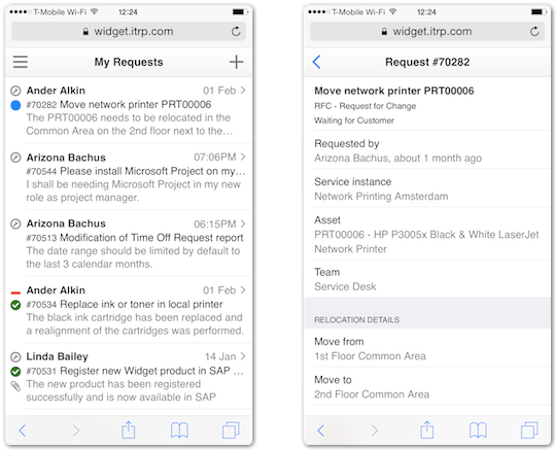Click clock icon beside Ander Alkin #70282

coord(15,91)
